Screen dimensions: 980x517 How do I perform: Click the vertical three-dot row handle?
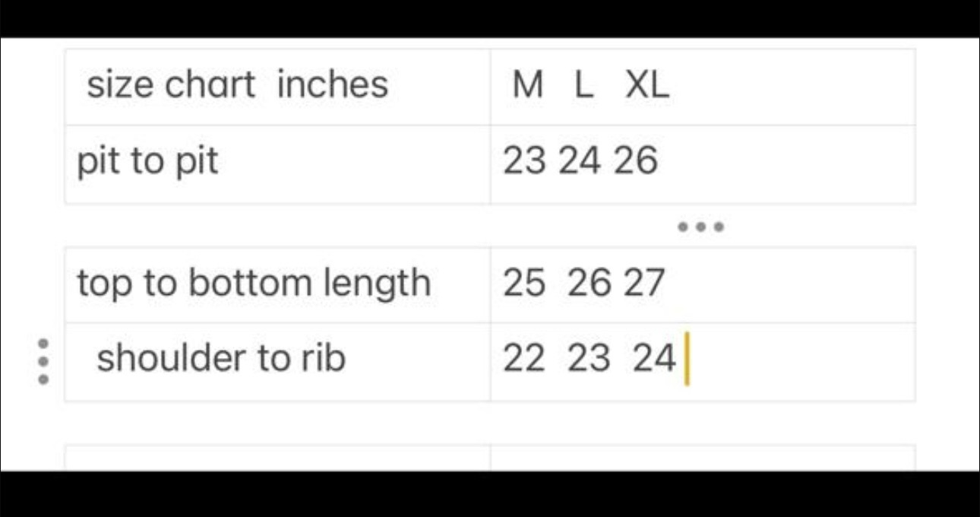click(x=43, y=360)
